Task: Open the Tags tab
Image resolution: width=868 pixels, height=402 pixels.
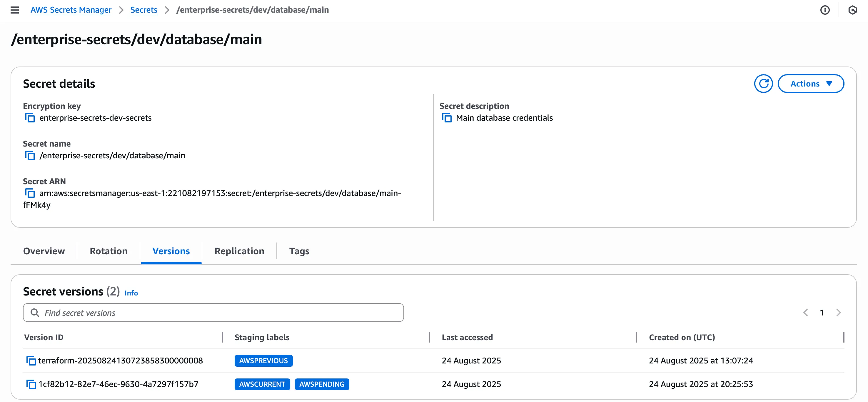Action: click(299, 251)
